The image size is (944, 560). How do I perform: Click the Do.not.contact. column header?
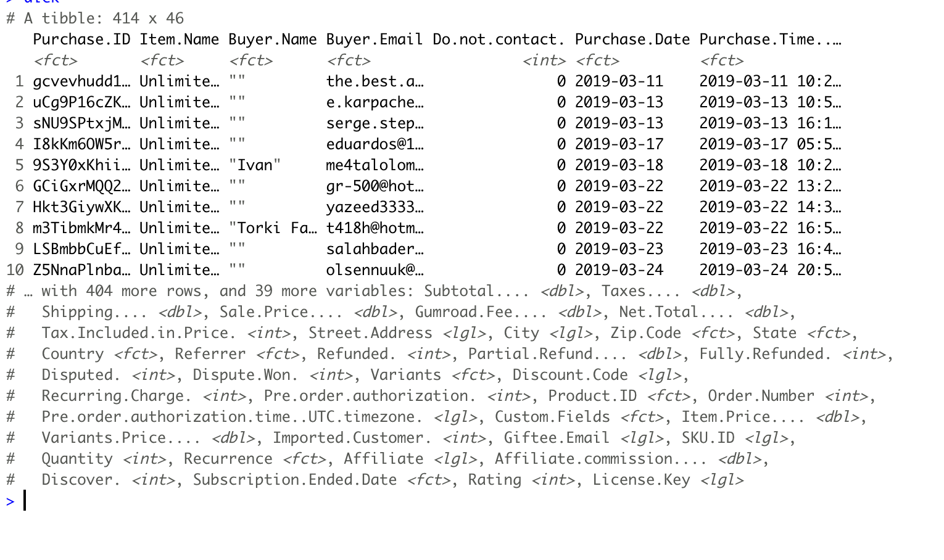click(x=499, y=39)
